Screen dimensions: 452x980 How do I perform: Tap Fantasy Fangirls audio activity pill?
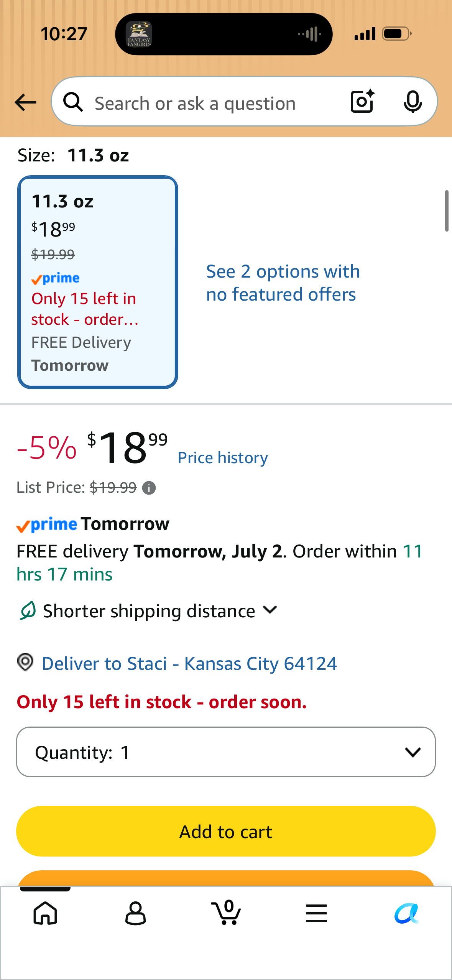(x=224, y=34)
